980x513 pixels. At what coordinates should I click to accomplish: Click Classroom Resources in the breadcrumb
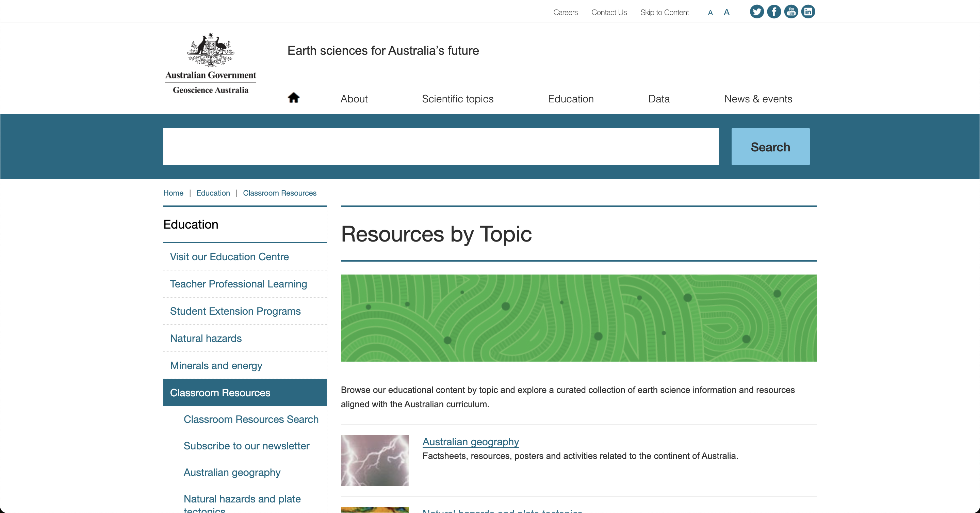(280, 193)
